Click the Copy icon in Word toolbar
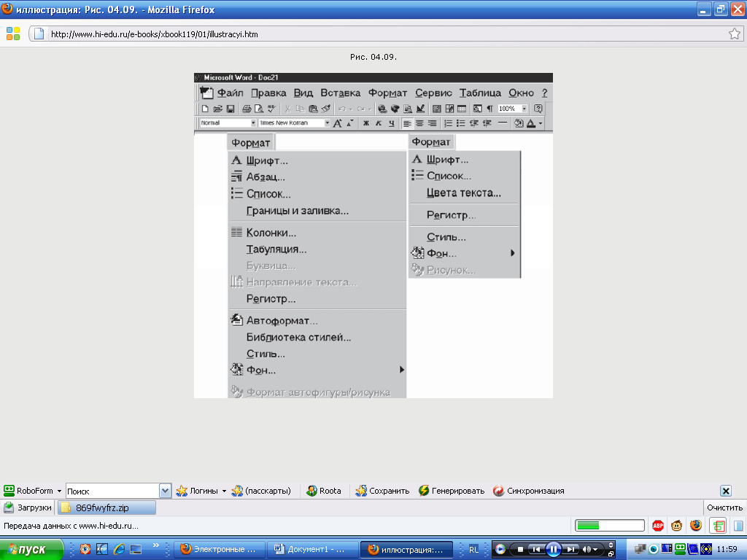Screen dimensions: 747x560 (300, 109)
